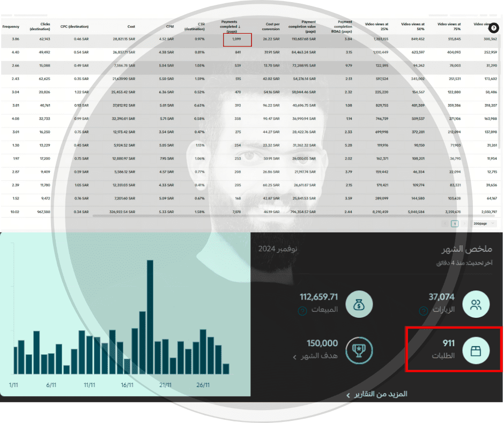
Task: Go to previous page arrow in pagination
Action: coord(445,223)
